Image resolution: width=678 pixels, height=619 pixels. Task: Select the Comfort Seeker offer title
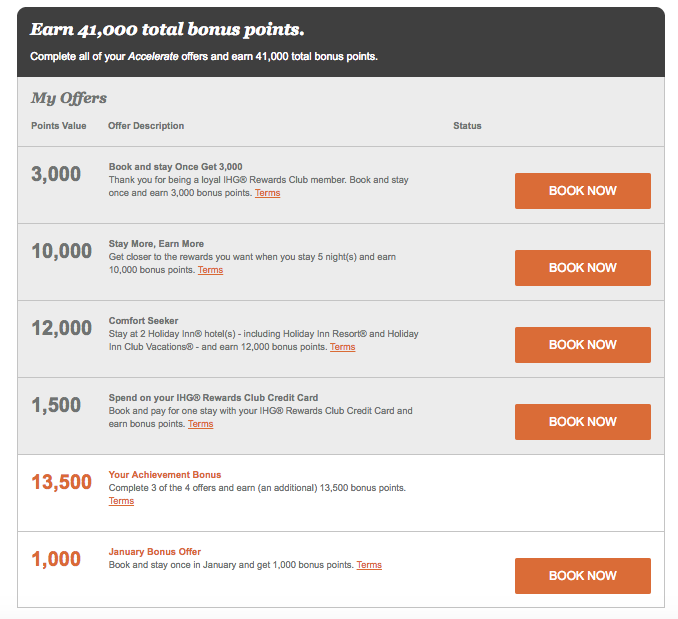(x=144, y=321)
